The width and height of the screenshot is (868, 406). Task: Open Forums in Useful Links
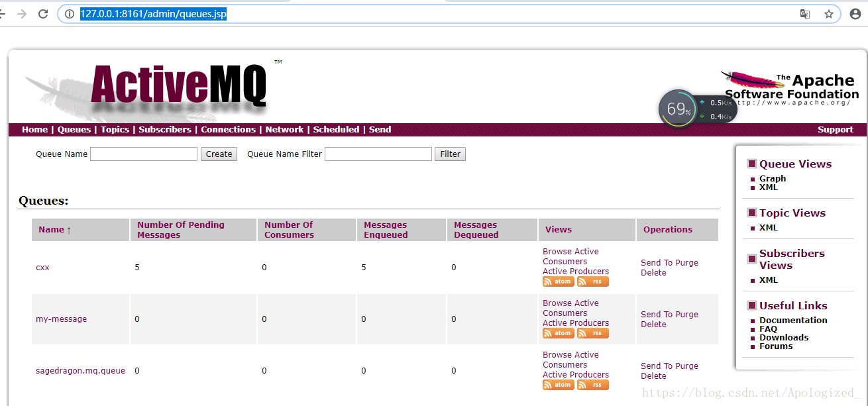(776, 346)
